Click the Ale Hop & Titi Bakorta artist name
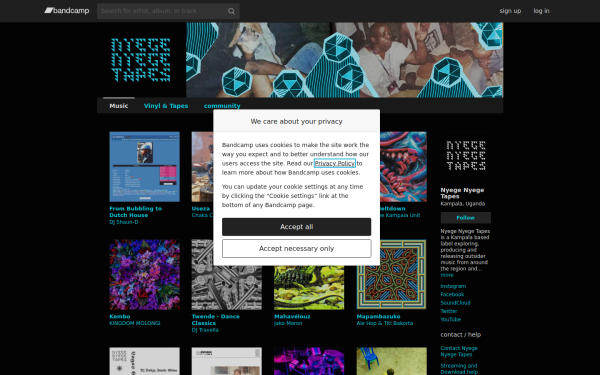Screen dimensions: 600x375 (x=385, y=323)
